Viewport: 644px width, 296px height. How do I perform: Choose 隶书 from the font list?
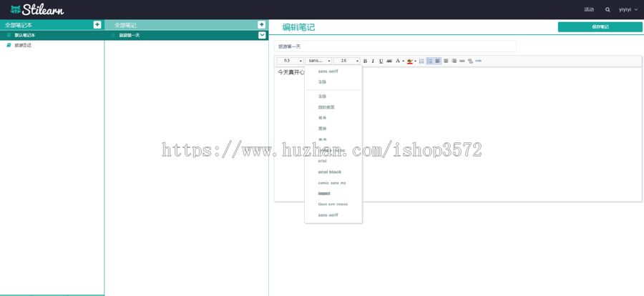pos(323,139)
